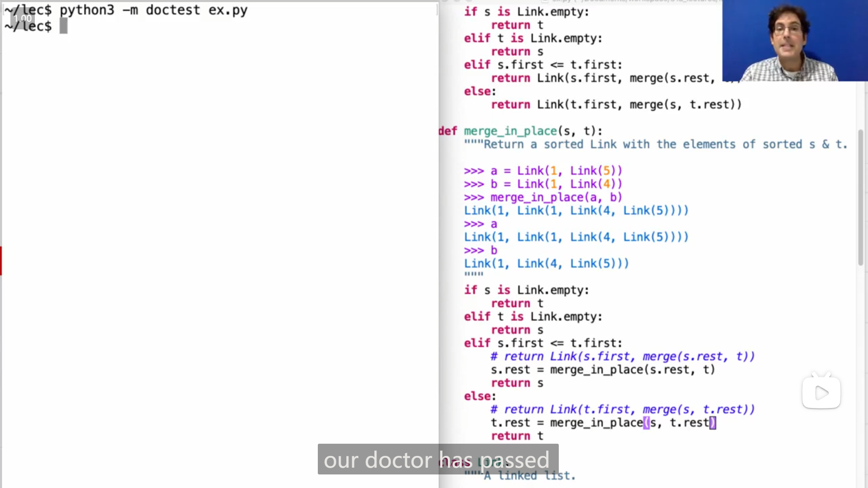
Task: Click the comment '# return Link(t.first, merge(s, t.rest))'
Action: tap(623, 409)
